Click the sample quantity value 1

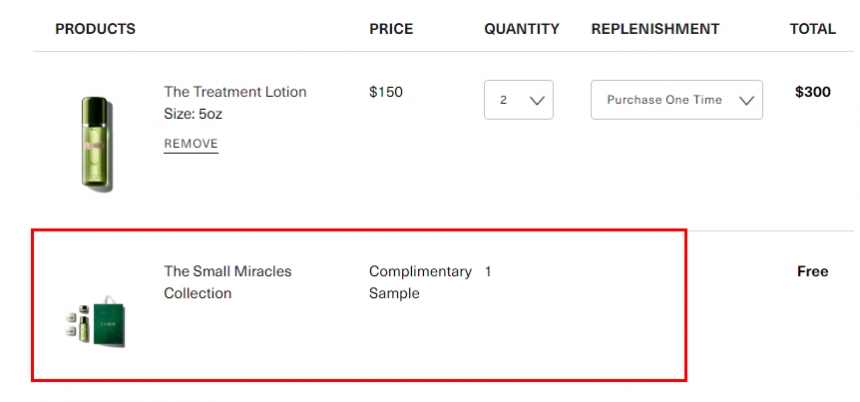[x=488, y=271]
